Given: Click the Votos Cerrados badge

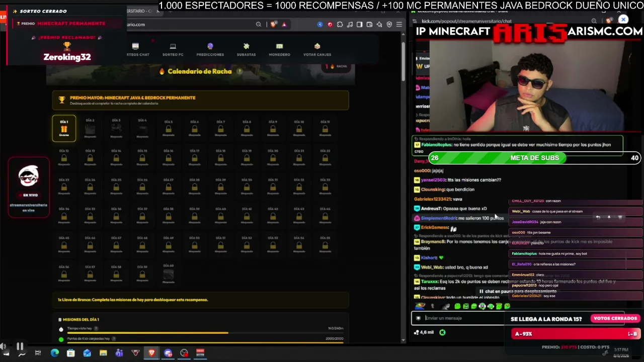Looking at the screenshot, I should point(615,318).
